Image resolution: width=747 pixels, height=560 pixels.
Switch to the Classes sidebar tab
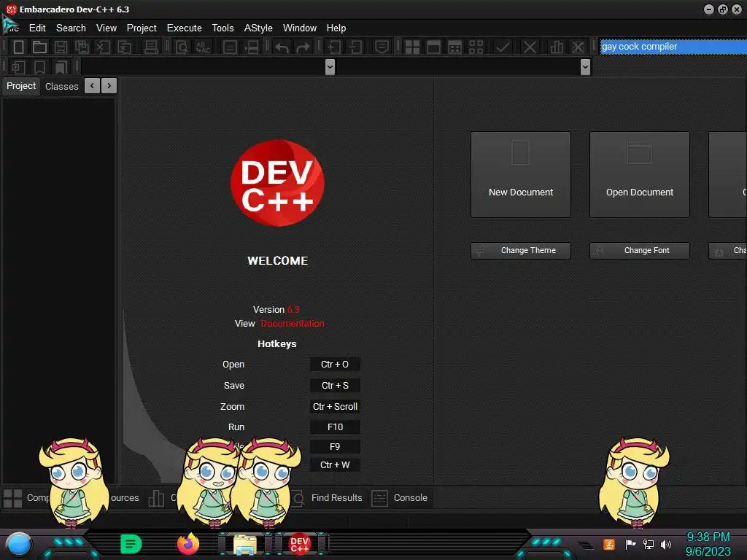(x=61, y=86)
